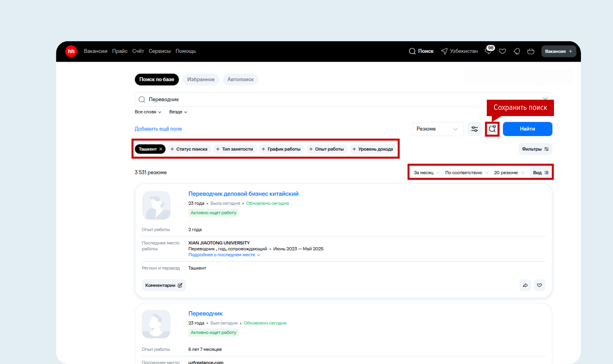Add График работы filter
The image size is (613, 364).
point(281,149)
